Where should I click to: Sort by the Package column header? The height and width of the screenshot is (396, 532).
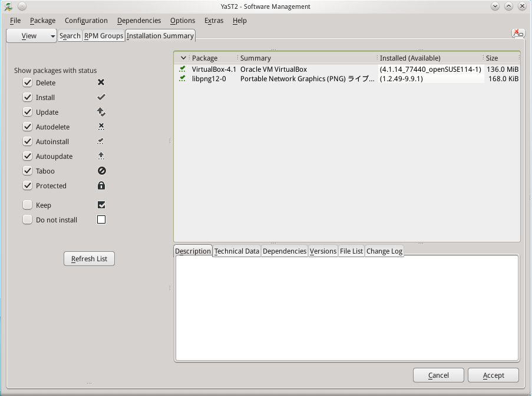coord(213,58)
